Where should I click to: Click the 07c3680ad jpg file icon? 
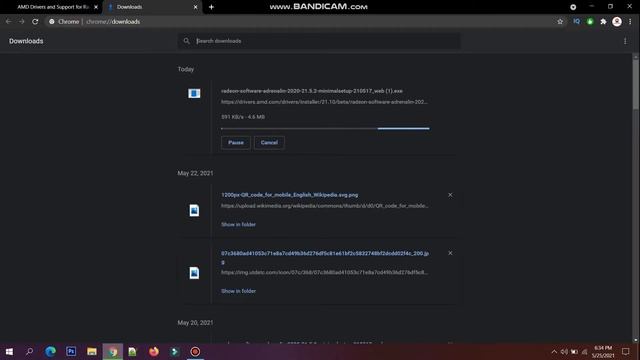(x=194, y=273)
